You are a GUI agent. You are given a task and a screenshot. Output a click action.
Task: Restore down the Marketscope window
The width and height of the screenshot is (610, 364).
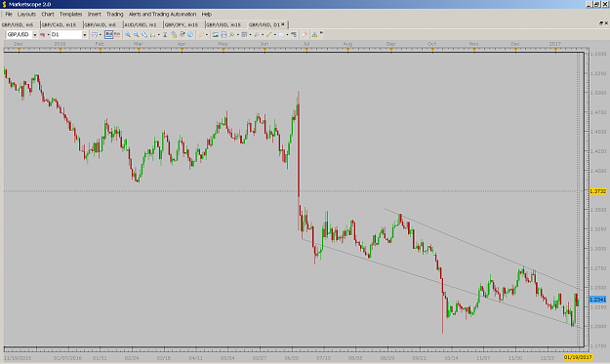pos(596,4)
